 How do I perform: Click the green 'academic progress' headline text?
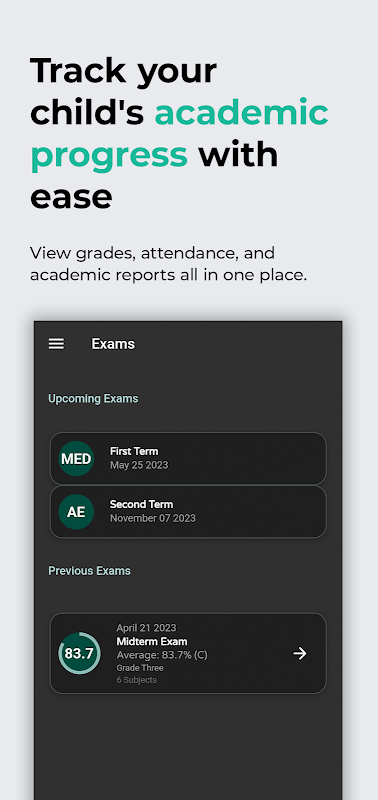(x=179, y=134)
